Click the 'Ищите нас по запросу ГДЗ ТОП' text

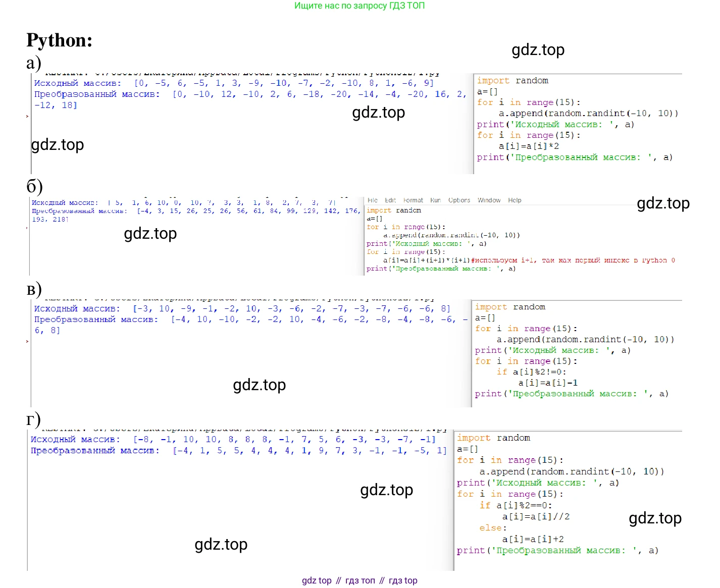(x=359, y=6)
